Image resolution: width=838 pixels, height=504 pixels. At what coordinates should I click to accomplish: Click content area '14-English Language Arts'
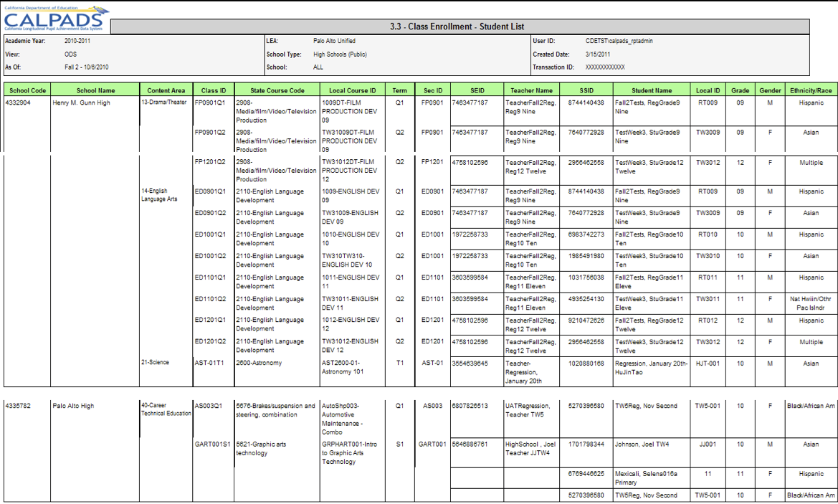(x=159, y=194)
